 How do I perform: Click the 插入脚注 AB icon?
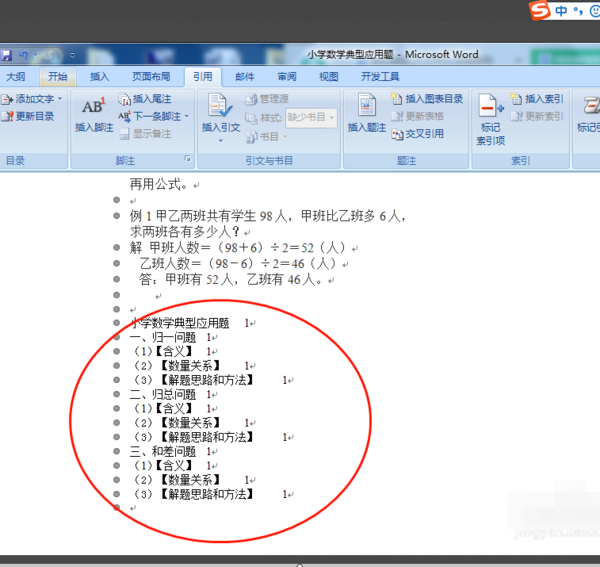tap(94, 107)
